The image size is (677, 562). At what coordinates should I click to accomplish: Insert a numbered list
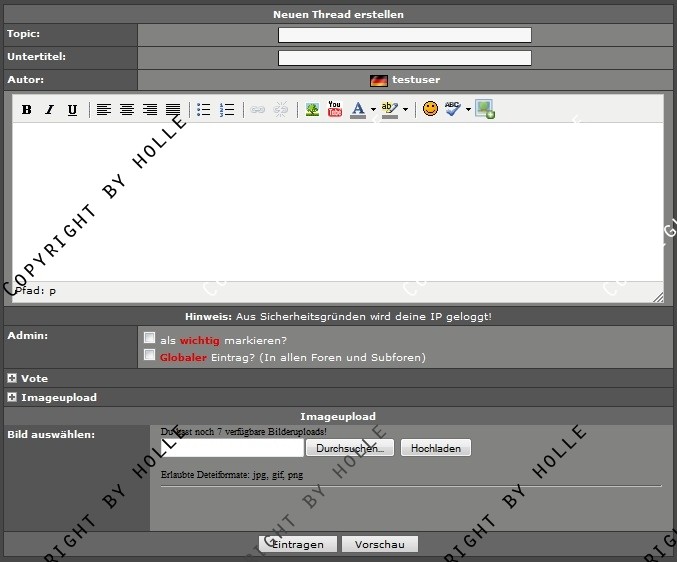(x=227, y=110)
